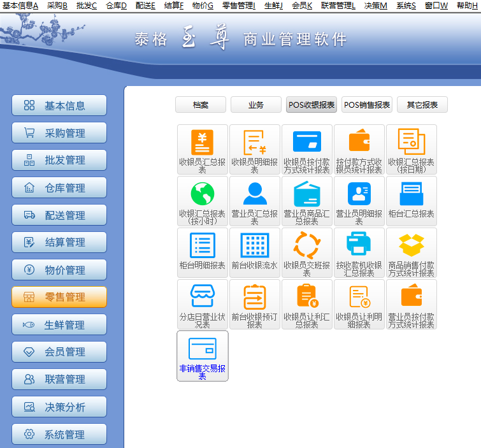The image size is (481, 448).
Task: Switch to the 档案 tab
Action: (x=201, y=105)
